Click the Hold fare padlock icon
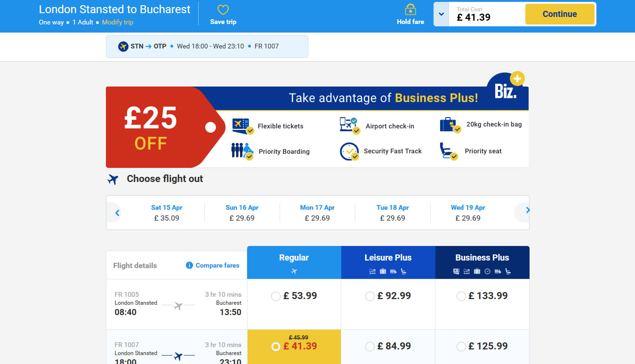 (x=410, y=10)
